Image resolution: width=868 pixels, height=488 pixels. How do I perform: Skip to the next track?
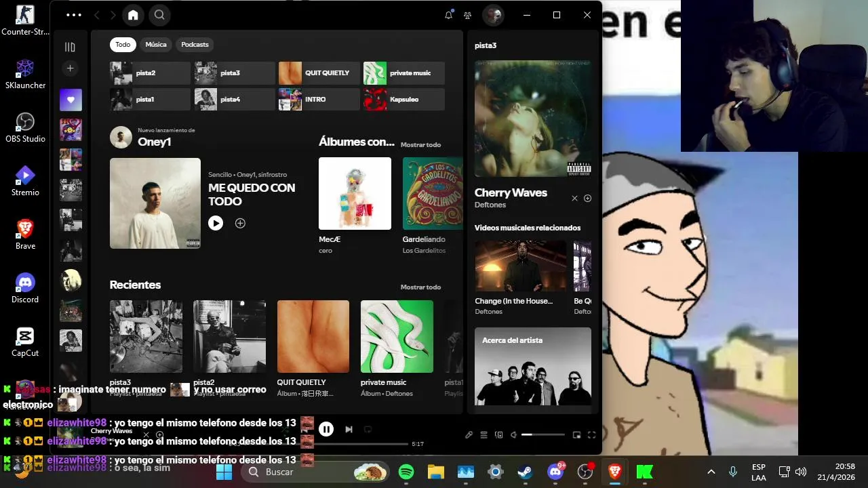click(349, 429)
